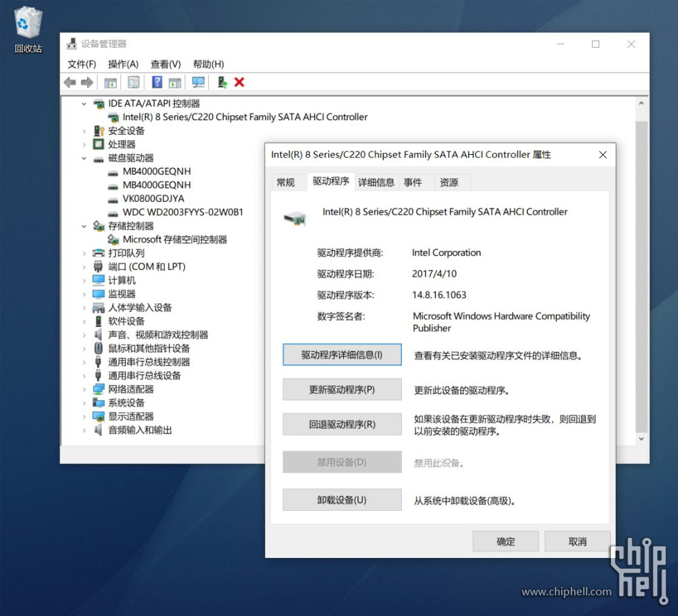Open the 查看(V) menu
This screenshot has height=616, width=678.
(x=165, y=64)
